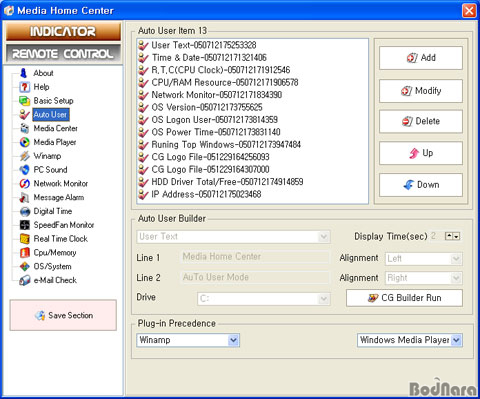Add a new auto user item
Viewport: 480px width, 399px height.
pos(421,58)
